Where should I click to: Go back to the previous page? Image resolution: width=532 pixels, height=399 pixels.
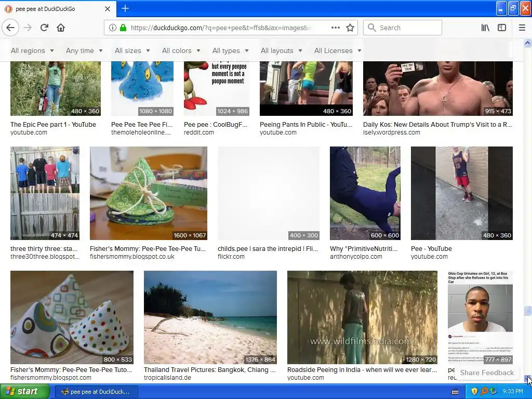tap(10, 28)
